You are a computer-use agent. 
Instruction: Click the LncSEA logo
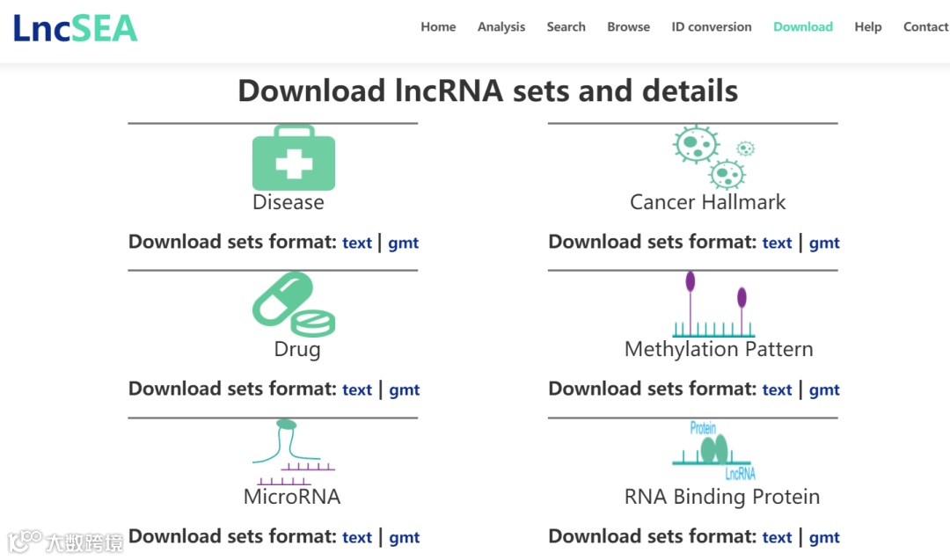(x=76, y=29)
